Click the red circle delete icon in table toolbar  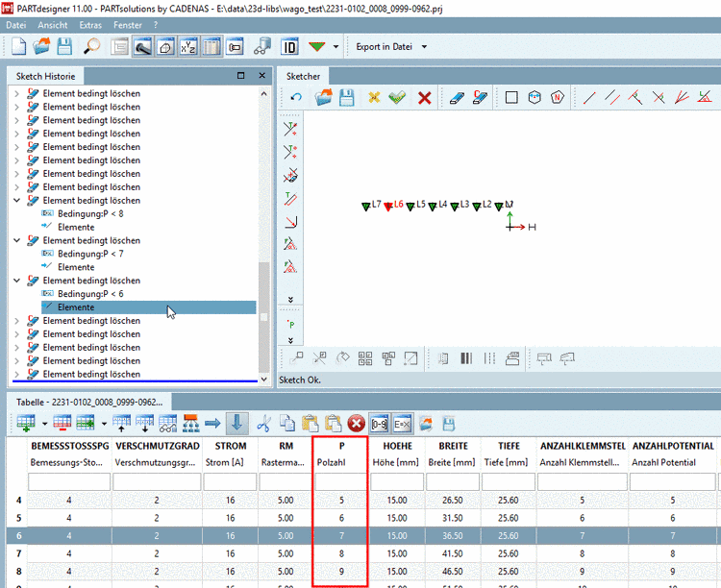[356, 423]
